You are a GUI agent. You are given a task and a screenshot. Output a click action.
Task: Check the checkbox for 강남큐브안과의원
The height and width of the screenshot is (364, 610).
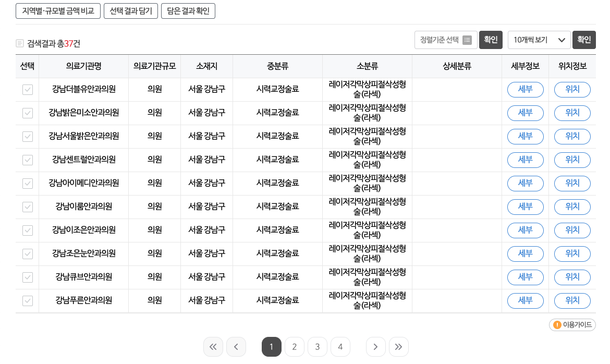pos(27,277)
